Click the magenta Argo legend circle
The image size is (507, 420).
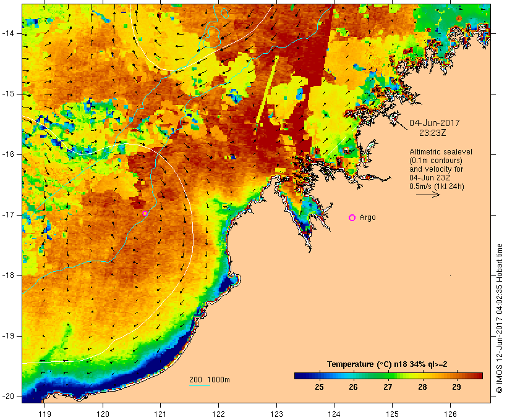coord(352,218)
